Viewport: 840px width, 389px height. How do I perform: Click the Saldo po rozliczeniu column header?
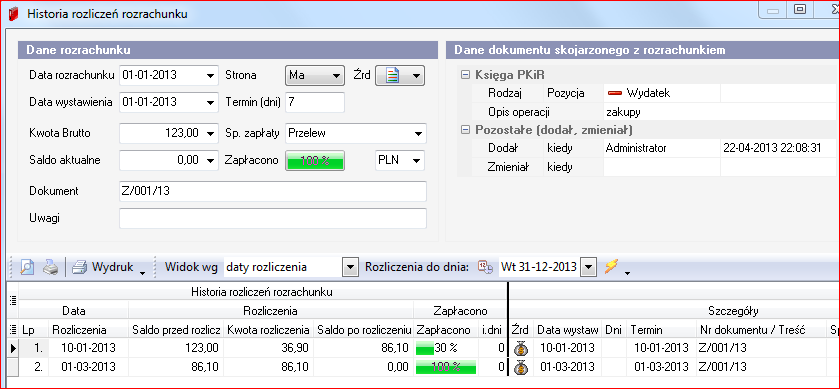(364, 330)
